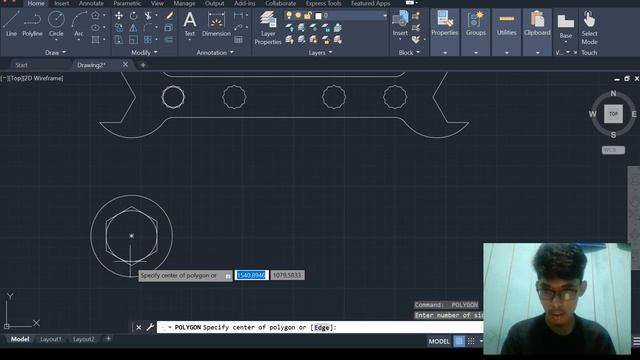Click the Insert block button
640x360 pixels.
click(400, 24)
